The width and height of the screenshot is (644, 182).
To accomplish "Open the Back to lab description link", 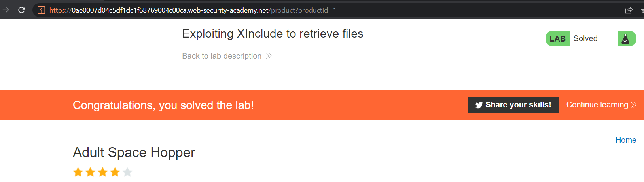I will tap(222, 56).
